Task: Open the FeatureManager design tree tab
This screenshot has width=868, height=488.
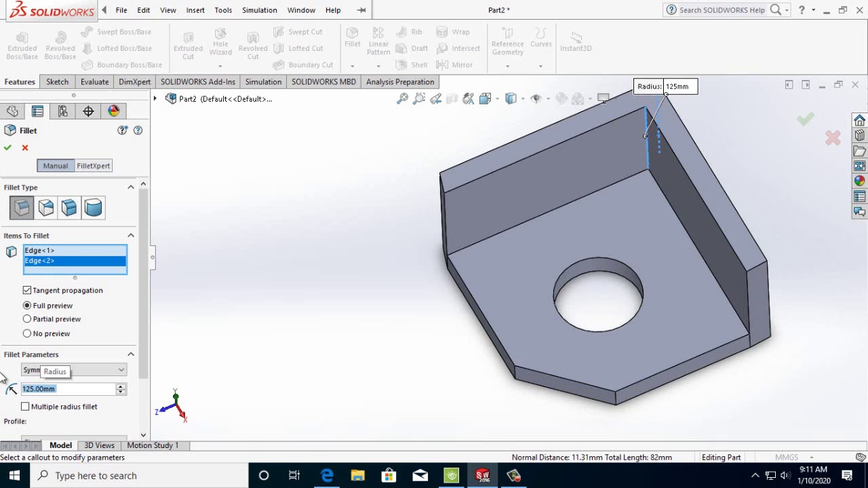Action: [12, 111]
